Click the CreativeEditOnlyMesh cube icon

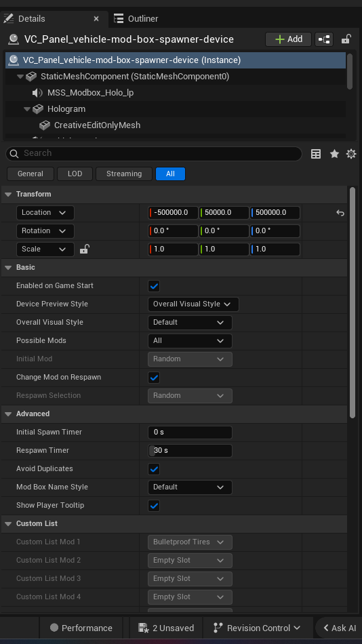click(44, 125)
